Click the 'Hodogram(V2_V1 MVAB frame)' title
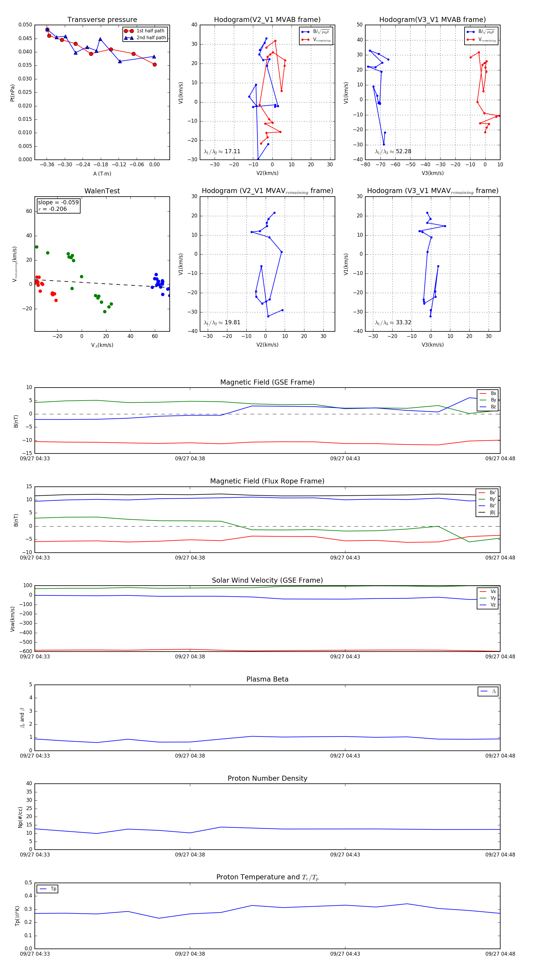The height and width of the screenshot is (980, 535). point(267,19)
